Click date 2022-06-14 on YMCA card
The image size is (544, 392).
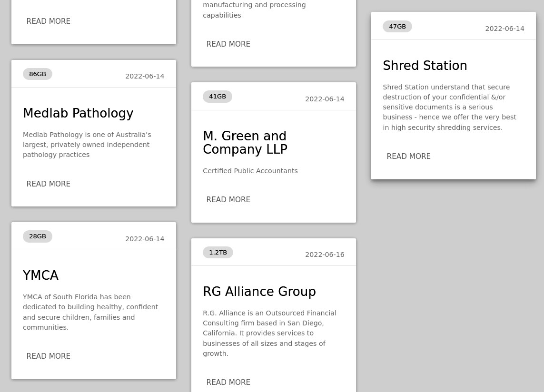click(145, 239)
